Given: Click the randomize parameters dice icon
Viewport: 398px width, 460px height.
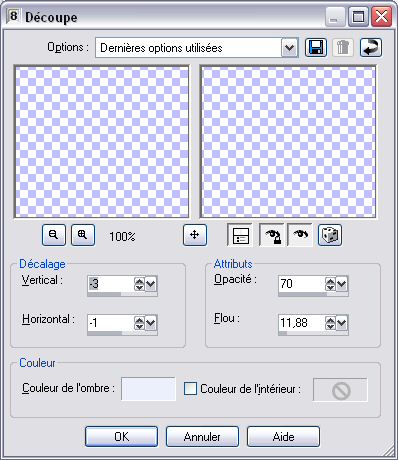Looking at the screenshot, I should coord(330,235).
